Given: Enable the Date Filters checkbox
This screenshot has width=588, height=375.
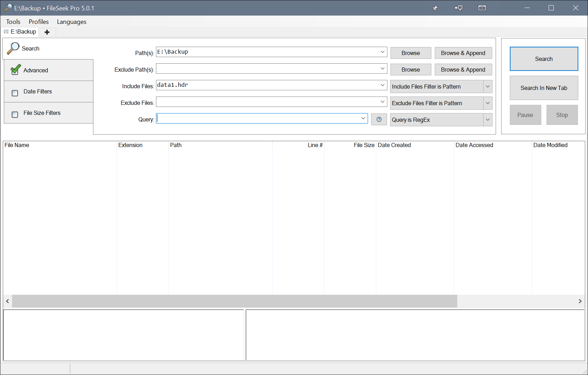Looking at the screenshot, I should click(15, 93).
